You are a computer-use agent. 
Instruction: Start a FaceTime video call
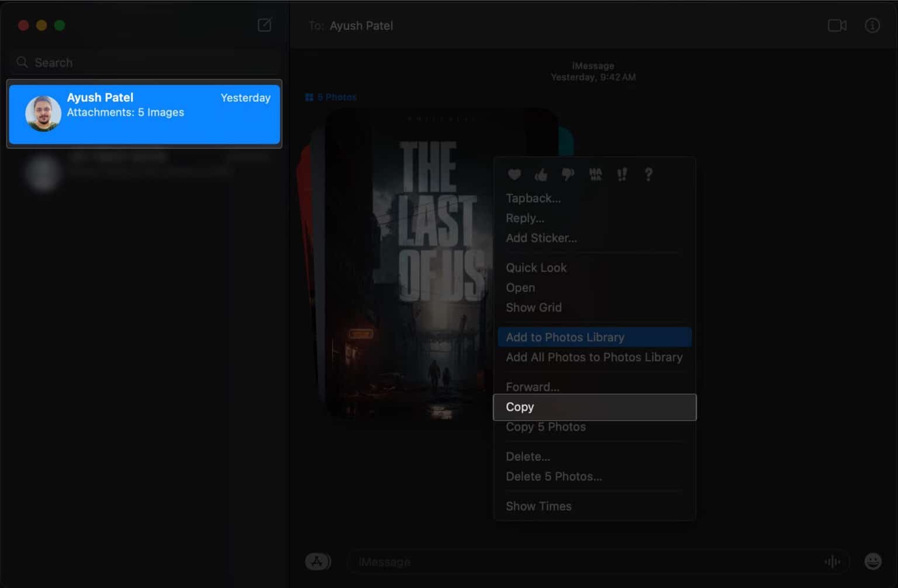(836, 26)
